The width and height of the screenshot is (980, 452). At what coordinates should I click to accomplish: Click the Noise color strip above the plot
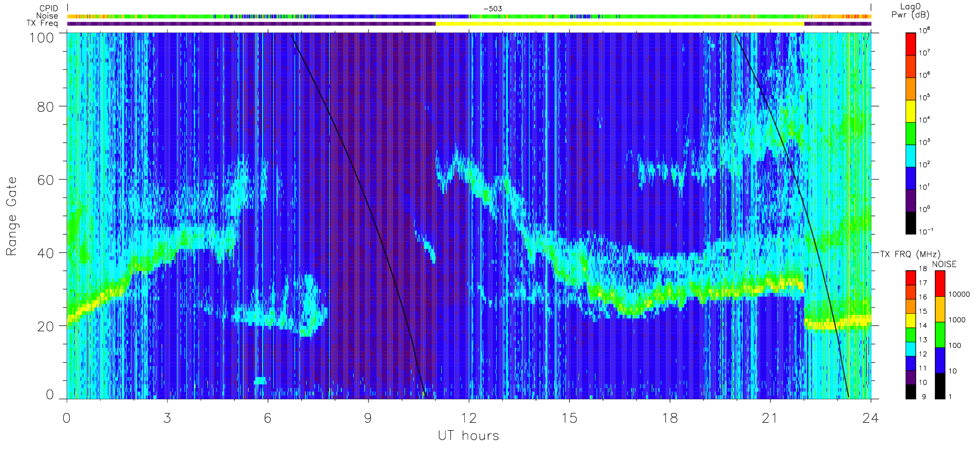[x=469, y=16]
